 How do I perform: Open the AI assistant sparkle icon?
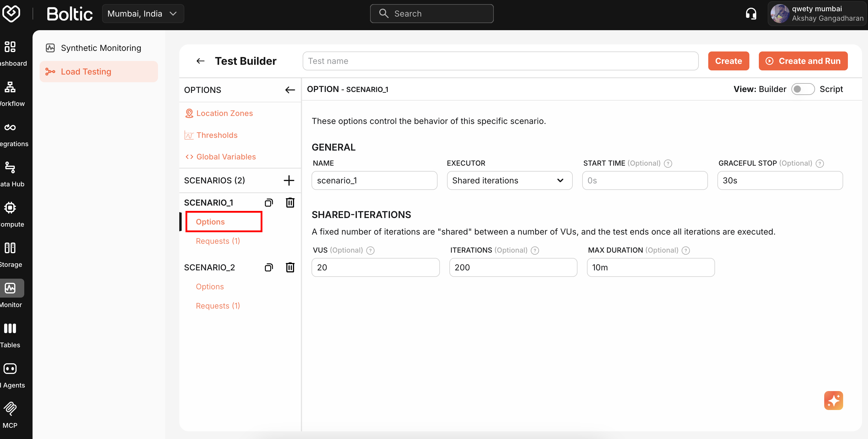coord(833,400)
